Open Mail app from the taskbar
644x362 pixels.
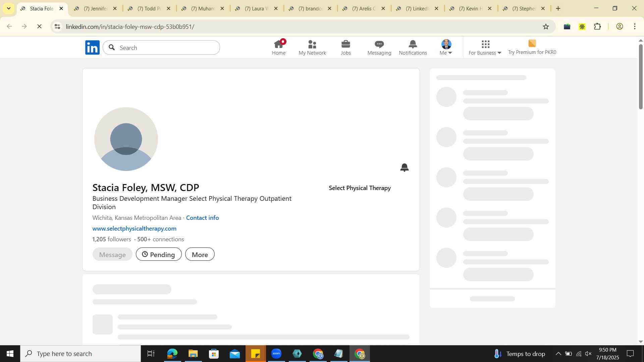pos(235,354)
